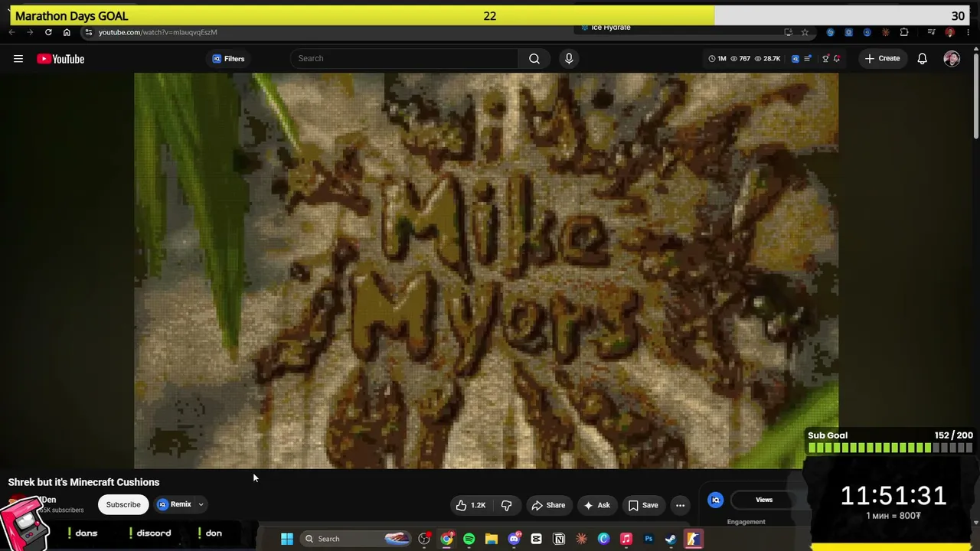
Task: Click the vidIQ logo in YouTube header
Action: (x=795, y=59)
